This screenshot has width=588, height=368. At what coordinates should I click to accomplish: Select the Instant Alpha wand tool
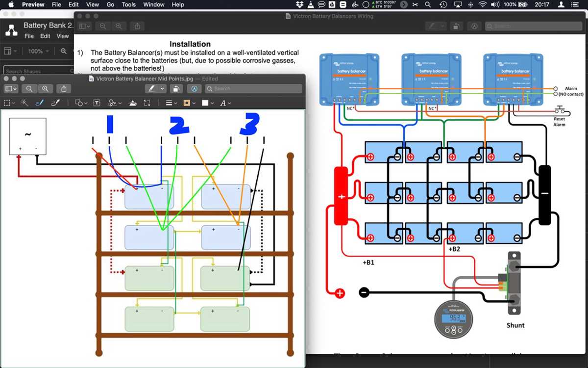[24, 103]
